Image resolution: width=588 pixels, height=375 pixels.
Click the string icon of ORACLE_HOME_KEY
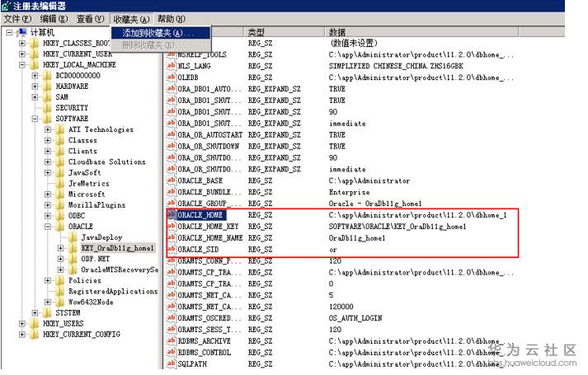click(172, 227)
